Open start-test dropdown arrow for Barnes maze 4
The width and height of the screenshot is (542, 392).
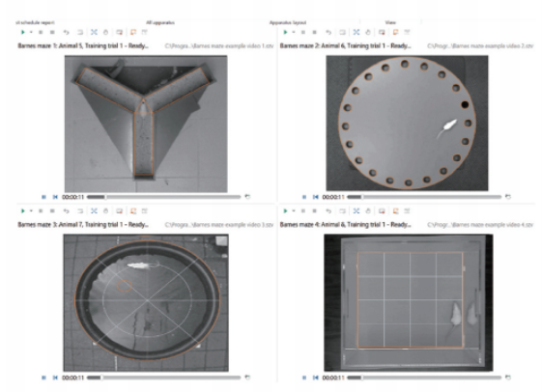[x=294, y=210]
